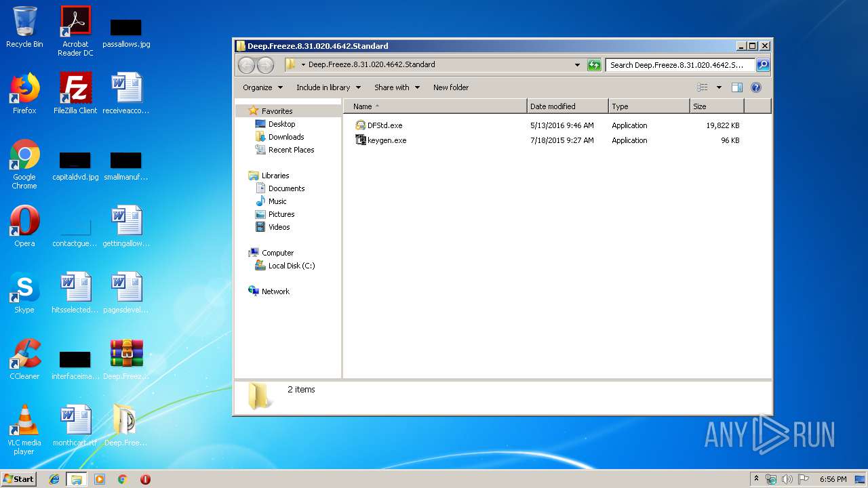868x488 pixels.
Task: Open Explorer help button
Action: pyautogui.click(x=756, y=87)
